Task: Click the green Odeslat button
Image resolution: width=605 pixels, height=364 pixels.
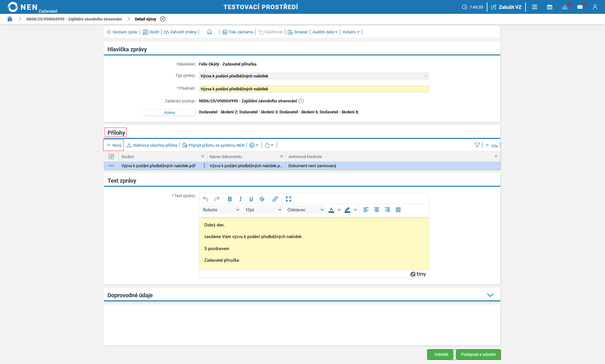Action: [x=441, y=354]
